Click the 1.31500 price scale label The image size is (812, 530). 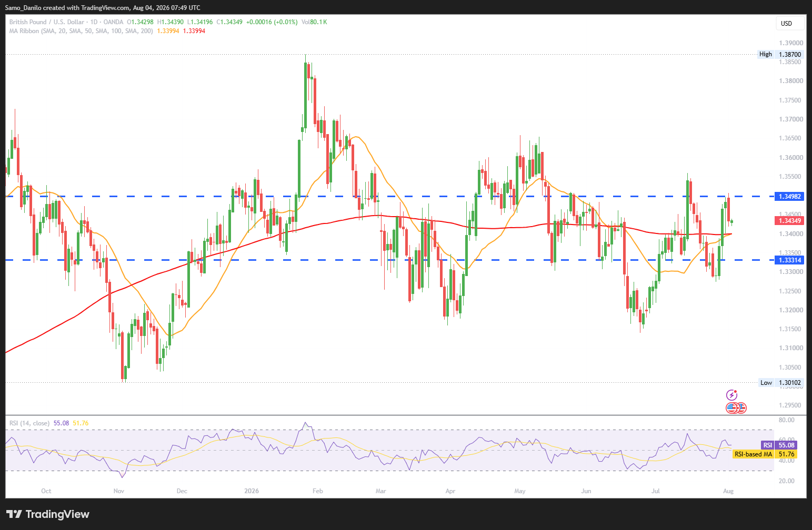pos(791,329)
